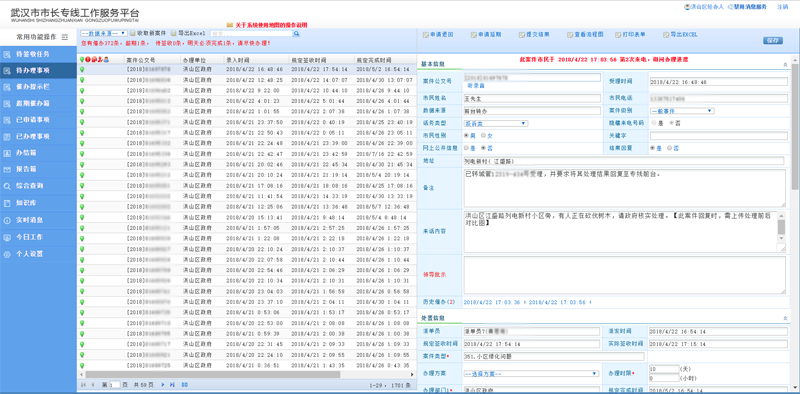This screenshot has width=800, height=394.
Task: Click the search box above the case list
Action: coord(252,33)
